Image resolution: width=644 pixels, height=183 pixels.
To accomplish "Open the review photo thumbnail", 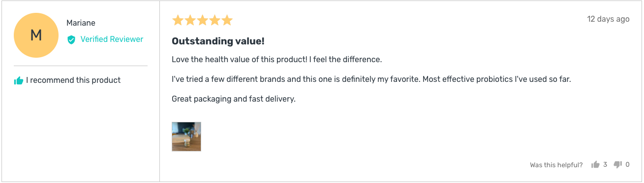I will point(186,137).
